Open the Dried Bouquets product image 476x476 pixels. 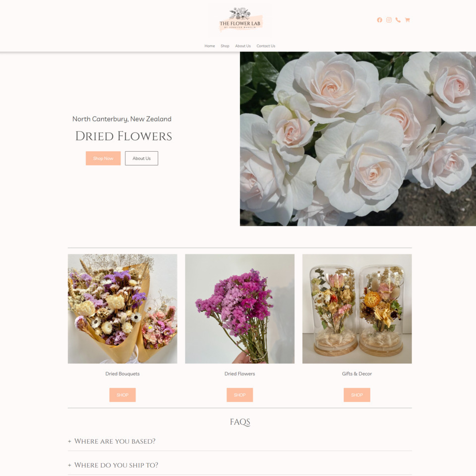pos(122,309)
